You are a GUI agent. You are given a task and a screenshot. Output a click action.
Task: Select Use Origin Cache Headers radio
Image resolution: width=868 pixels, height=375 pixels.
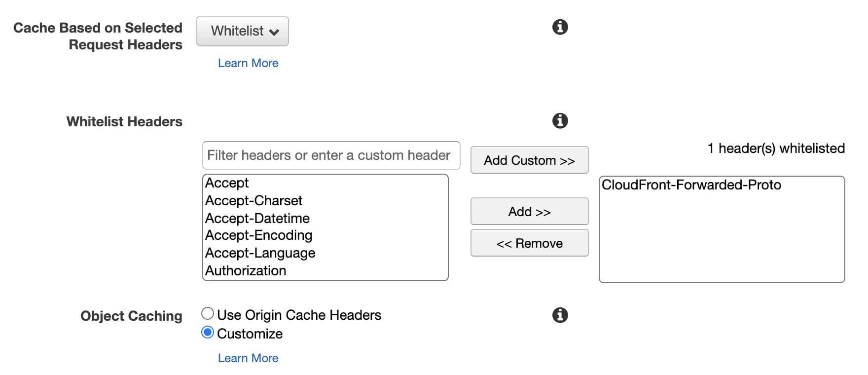click(208, 314)
